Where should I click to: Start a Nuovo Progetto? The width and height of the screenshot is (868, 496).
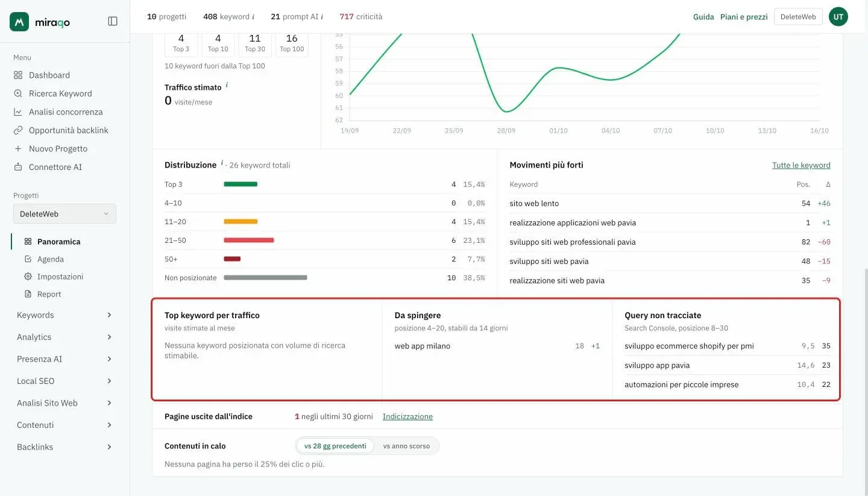(58, 149)
